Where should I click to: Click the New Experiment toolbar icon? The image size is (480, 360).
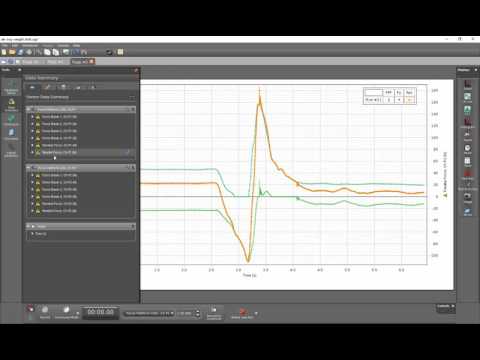coord(4,52)
